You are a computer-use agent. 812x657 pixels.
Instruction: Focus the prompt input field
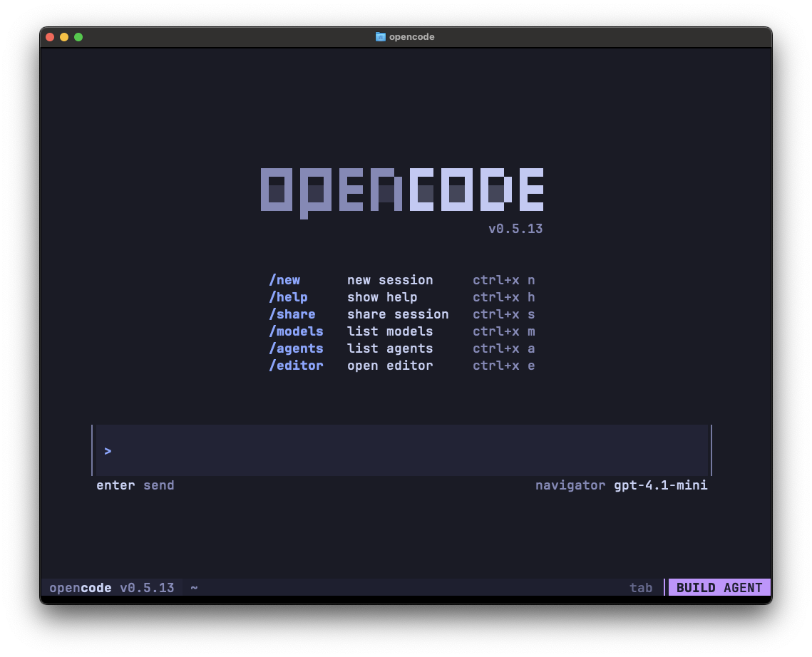[399, 450]
